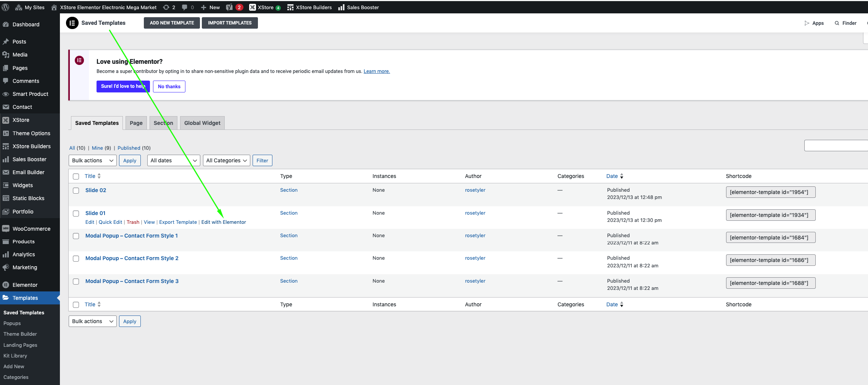This screenshot has width=868, height=385.
Task: Open XStore Builders icon in admin bar
Action: (x=290, y=7)
